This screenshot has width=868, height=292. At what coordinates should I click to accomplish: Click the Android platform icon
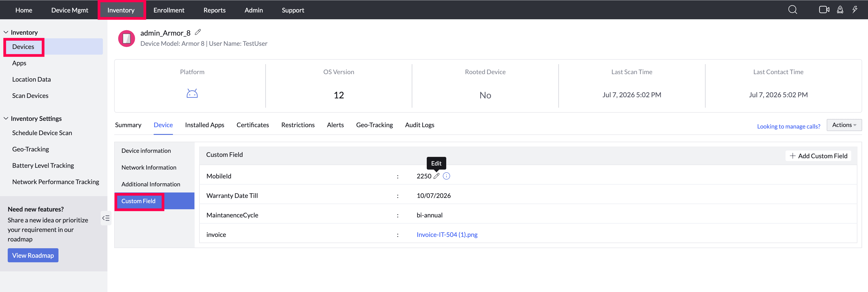pos(192,93)
